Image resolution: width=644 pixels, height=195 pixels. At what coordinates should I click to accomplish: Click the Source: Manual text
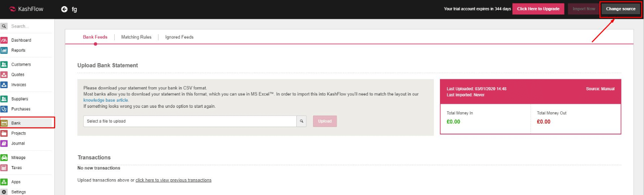tap(600, 89)
